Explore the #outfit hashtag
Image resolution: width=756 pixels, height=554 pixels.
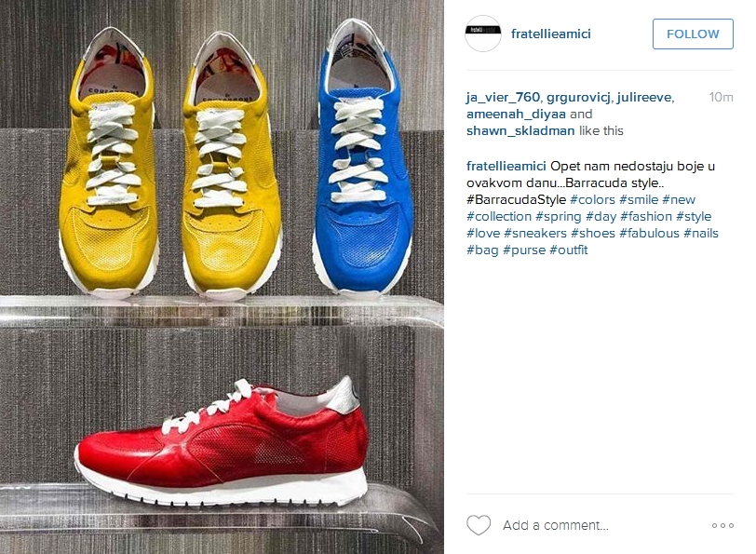tap(569, 250)
